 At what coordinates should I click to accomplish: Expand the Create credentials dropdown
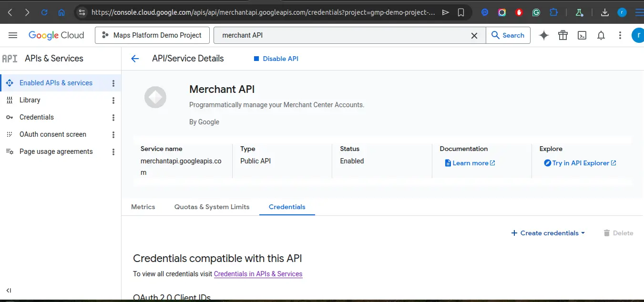548,233
